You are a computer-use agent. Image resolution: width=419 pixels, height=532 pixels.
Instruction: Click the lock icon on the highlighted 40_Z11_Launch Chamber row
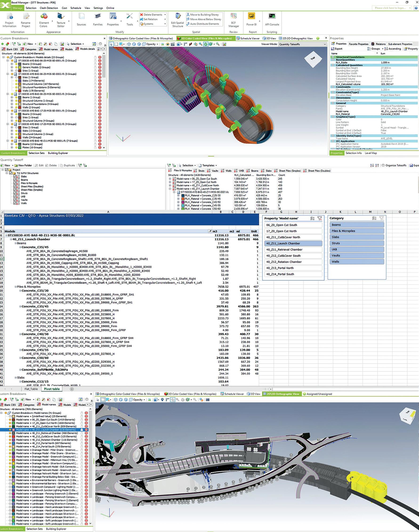(x=82, y=429)
